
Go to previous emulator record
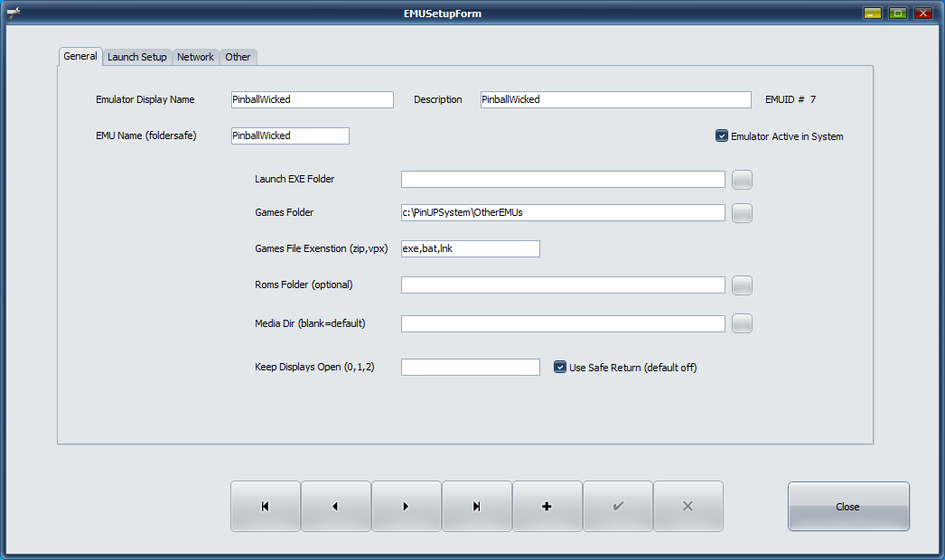(x=335, y=507)
